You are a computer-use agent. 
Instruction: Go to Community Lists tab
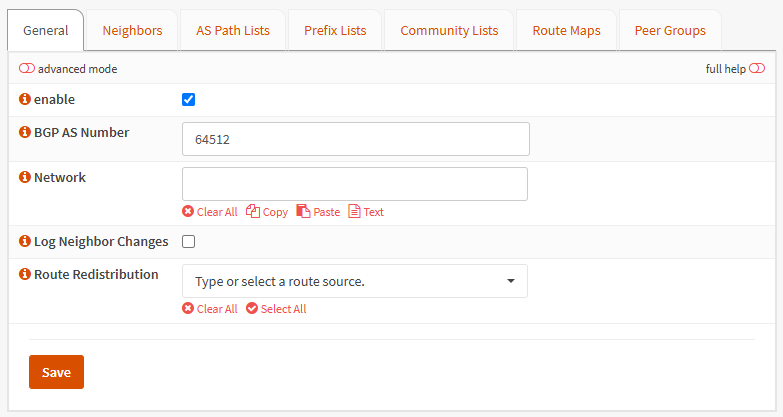449,30
